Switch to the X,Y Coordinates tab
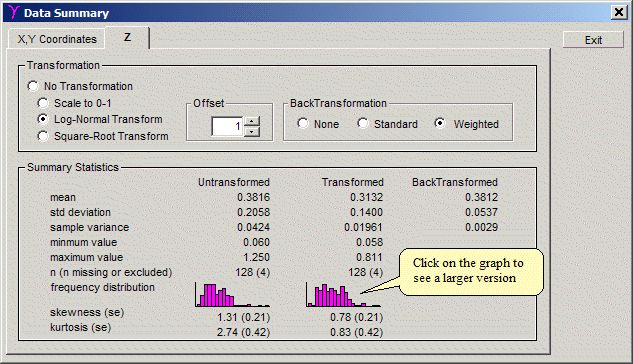The width and height of the screenshot is (633, 364). coord(57,39)
